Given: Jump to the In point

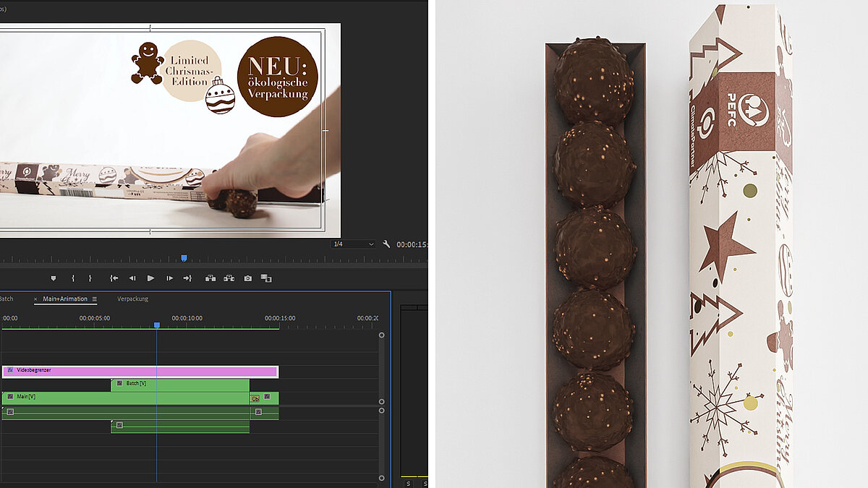Looking at the screenshot, I should 114,278.
